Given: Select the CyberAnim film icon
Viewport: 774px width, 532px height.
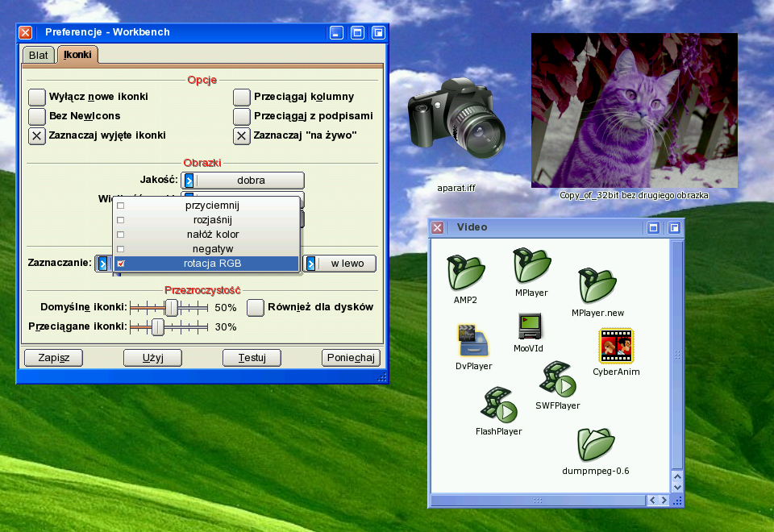Looking at the screenshot, I should (616, 346).
